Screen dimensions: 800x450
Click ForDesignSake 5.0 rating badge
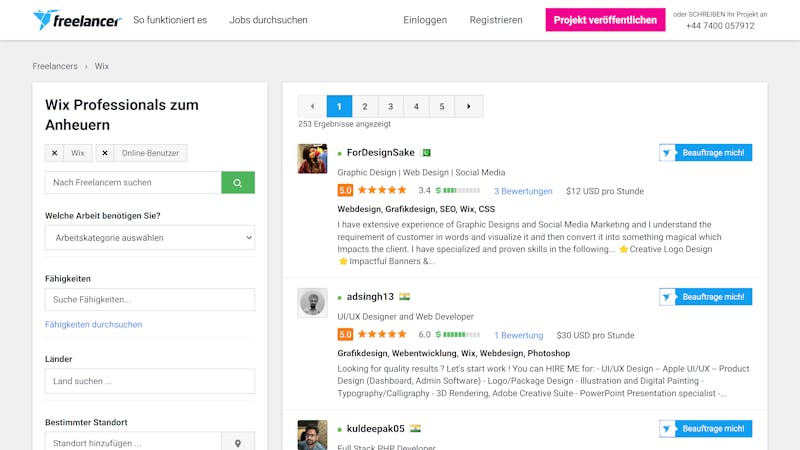tap(345, 191)
